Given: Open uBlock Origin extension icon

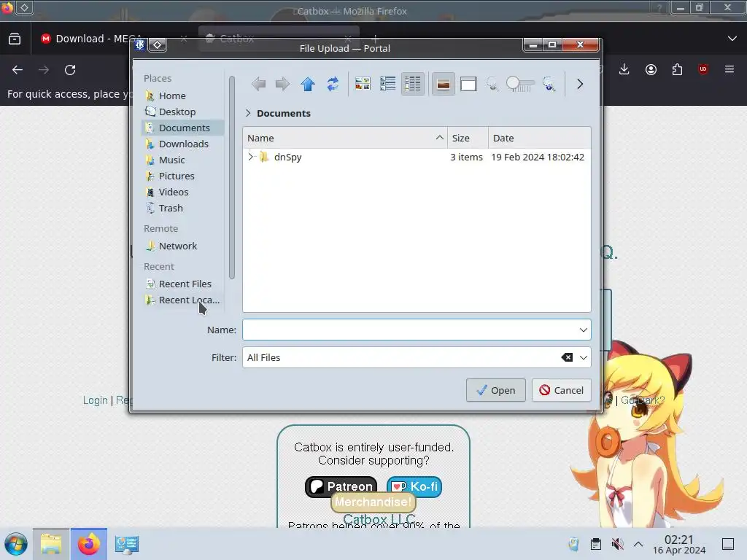Looking at the screenshot, I should pyautogui.click(x=703, y=69).
